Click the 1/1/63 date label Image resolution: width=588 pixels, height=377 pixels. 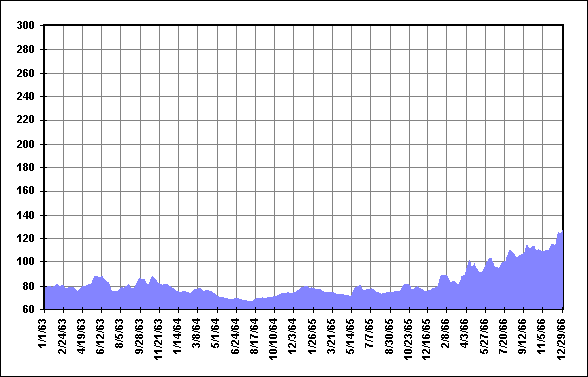[42, 333]
